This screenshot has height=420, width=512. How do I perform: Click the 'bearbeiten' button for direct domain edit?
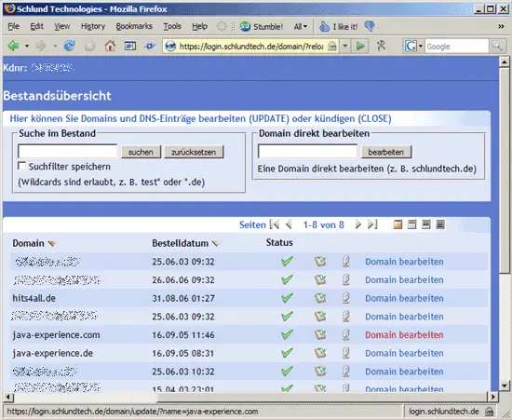pyautogui.click(x=386, y=152)
